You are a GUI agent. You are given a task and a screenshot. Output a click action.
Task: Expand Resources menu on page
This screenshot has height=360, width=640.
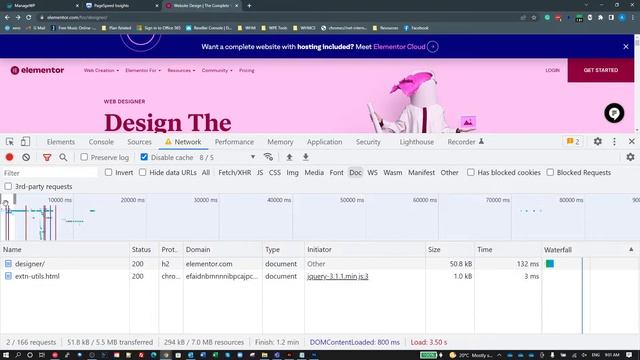[x=181, y=70]
